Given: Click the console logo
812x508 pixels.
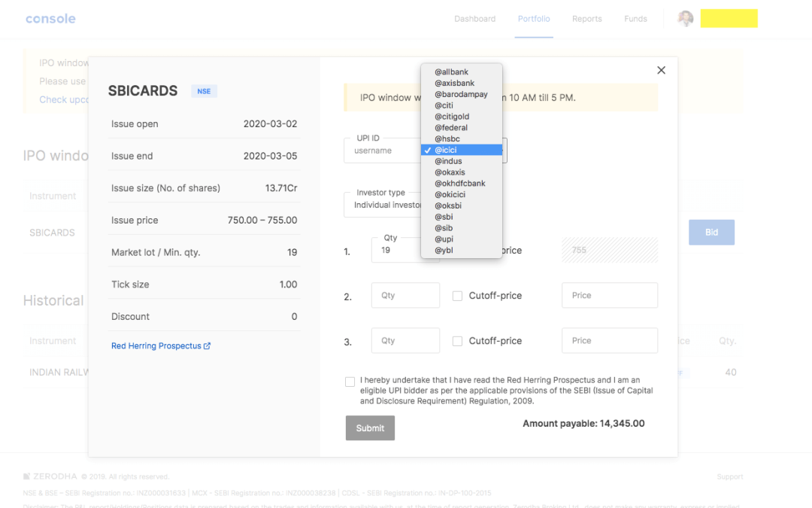Looking at the screenshot, I should pos(51,19).
